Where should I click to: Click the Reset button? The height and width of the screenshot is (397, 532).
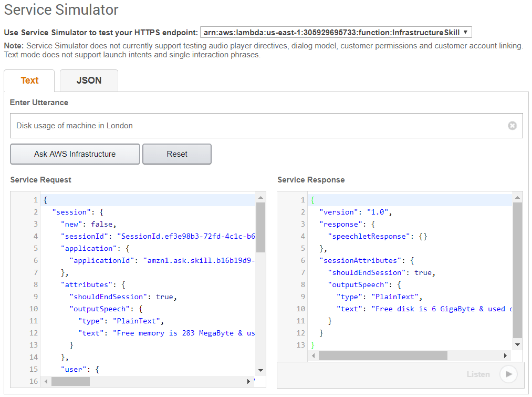[177, 154]
